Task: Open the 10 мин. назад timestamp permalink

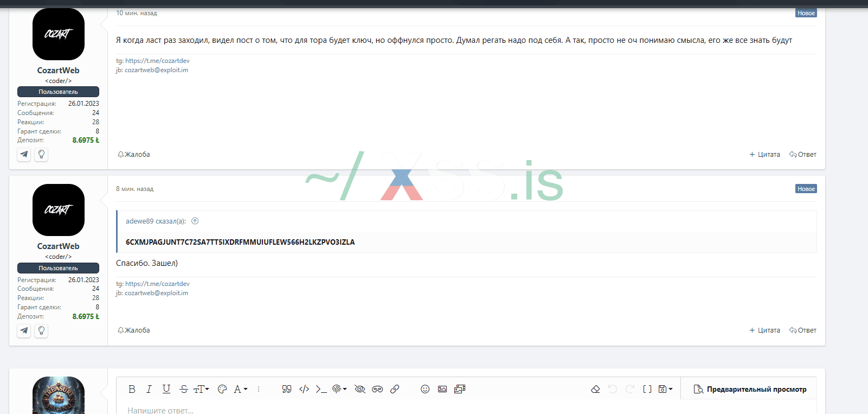Action: click(x=137, y=13)
